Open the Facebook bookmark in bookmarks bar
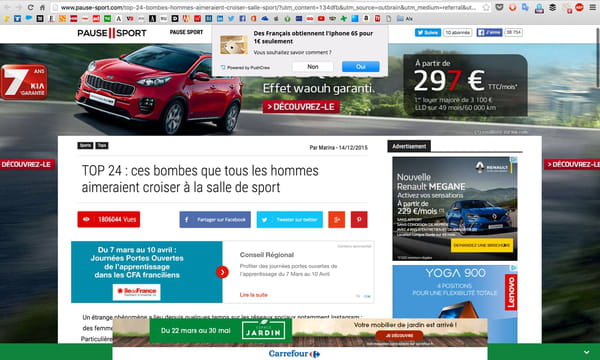Screen dimensions: 600x360 (x=243, y=18)
